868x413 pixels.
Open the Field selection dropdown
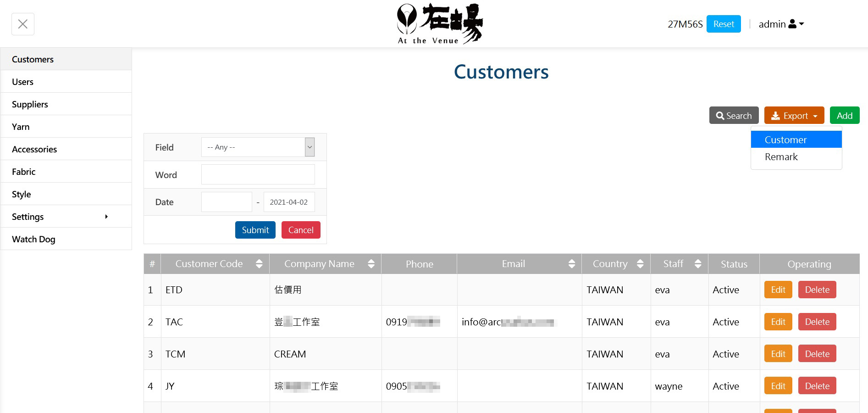pyautogui.click(x=258, y=147)
